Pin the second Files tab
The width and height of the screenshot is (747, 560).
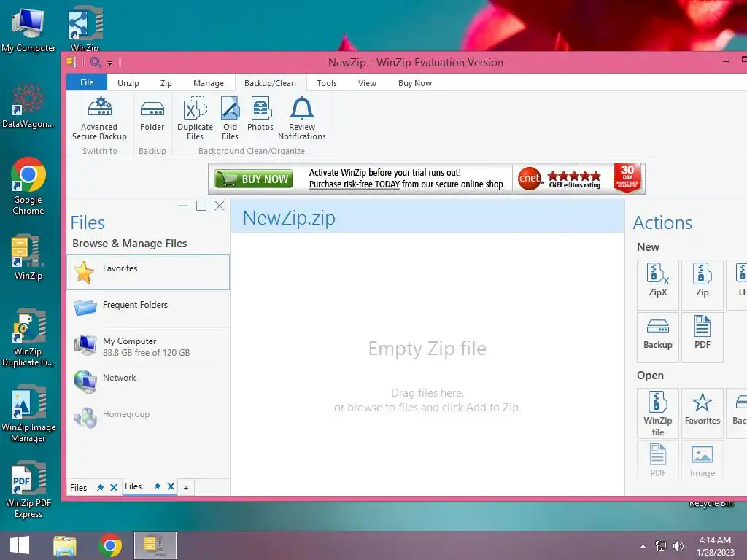tap(157, 486)
